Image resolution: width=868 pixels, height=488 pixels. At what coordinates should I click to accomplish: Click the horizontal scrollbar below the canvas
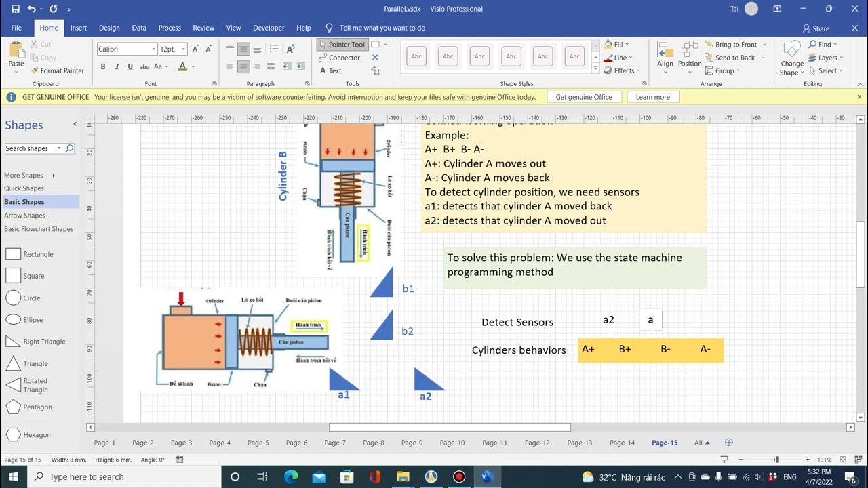tap(450, 427)
